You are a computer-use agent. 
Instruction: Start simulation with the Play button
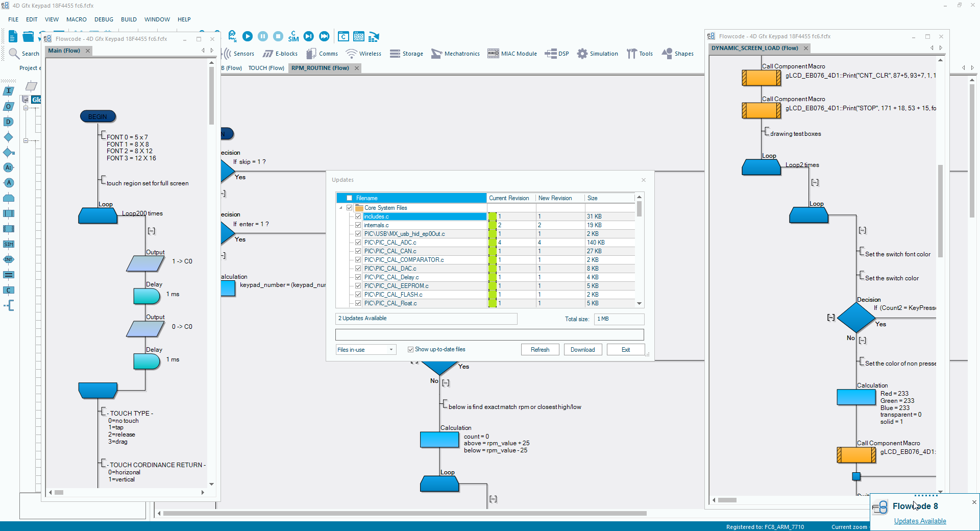[248, 36]
